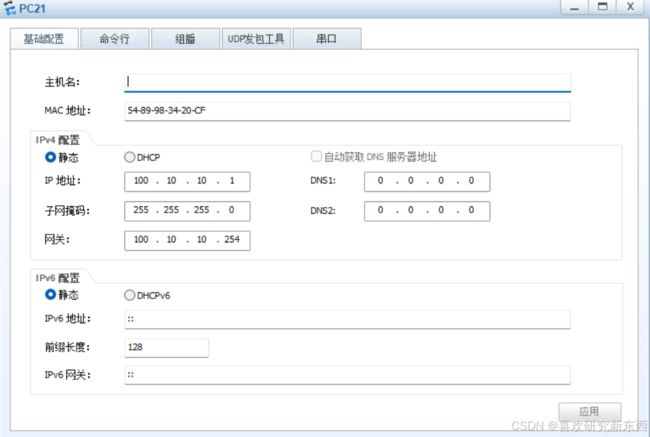Switch to the UDP发包工具 tab

(x=256, y=39)
